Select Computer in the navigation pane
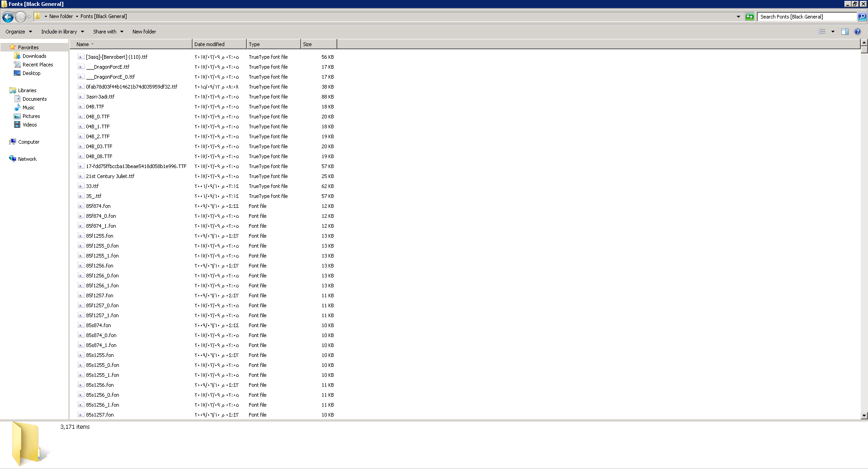The height and width of the screenshot is (469, 868). (28, 142)
